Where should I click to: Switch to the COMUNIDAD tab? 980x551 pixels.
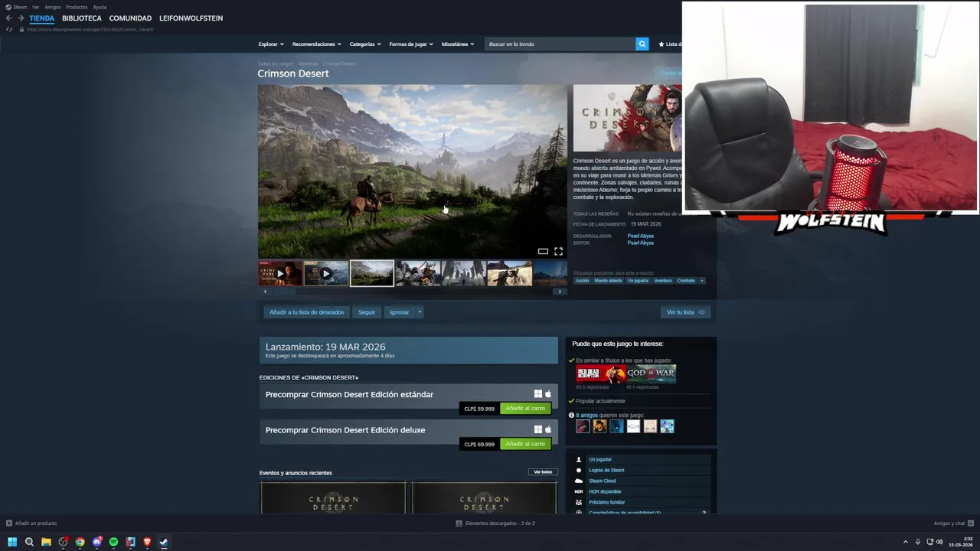(130, 18)
